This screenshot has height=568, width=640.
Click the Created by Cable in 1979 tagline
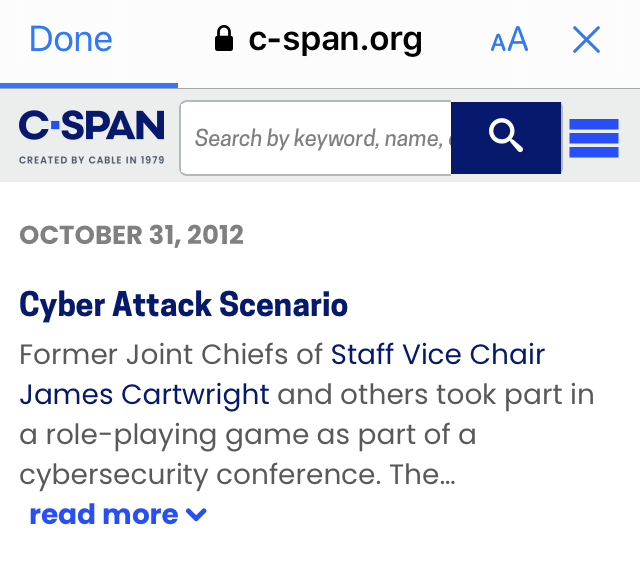click(92, 160)
